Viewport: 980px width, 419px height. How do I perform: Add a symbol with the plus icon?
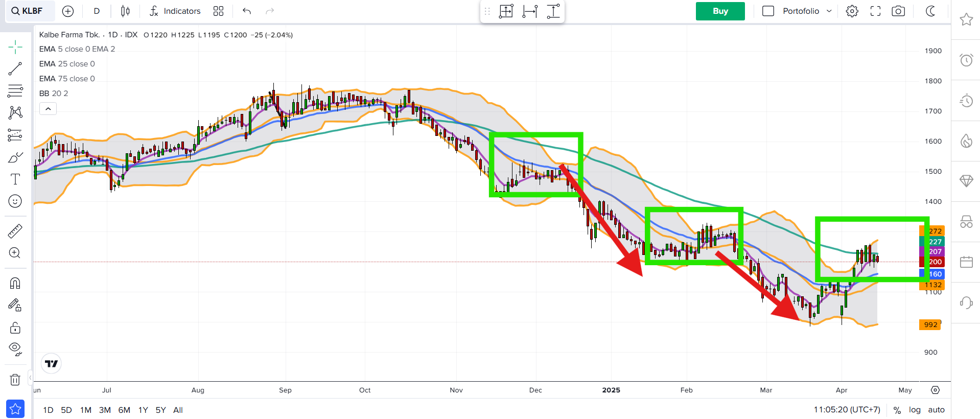[x=68, y=11]
